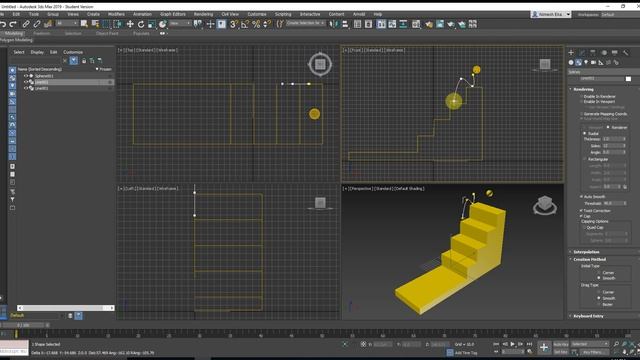Open the Customize menu in scene explorer

pyautogui.click(x=73, y=52)
